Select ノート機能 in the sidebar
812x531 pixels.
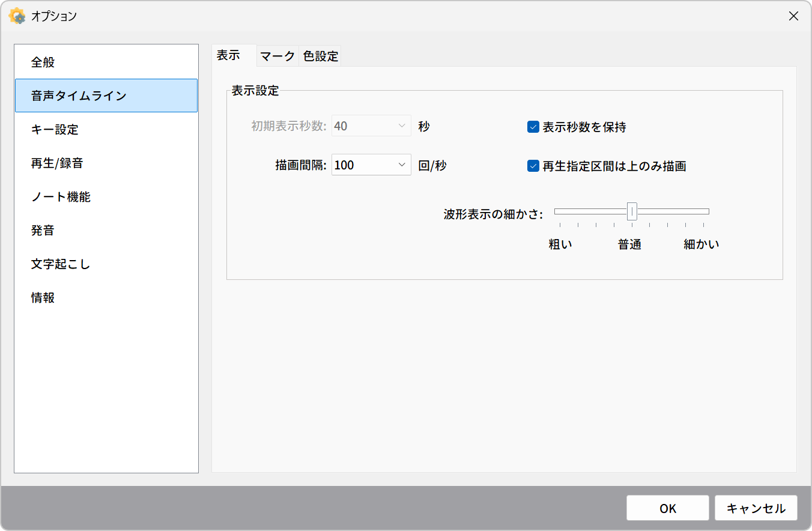106,196
